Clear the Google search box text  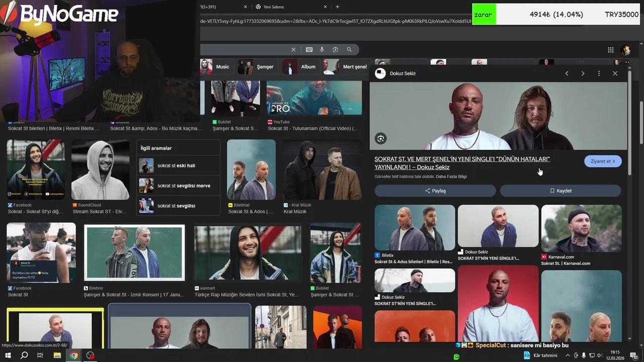[293, 50]
